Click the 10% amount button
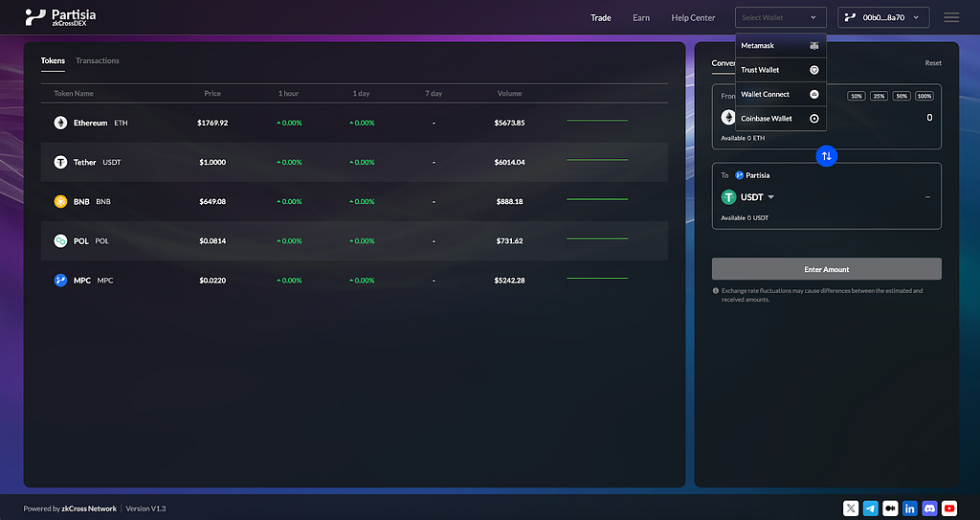The height and width of the screenshot is (520, 980). pos(857,96)
